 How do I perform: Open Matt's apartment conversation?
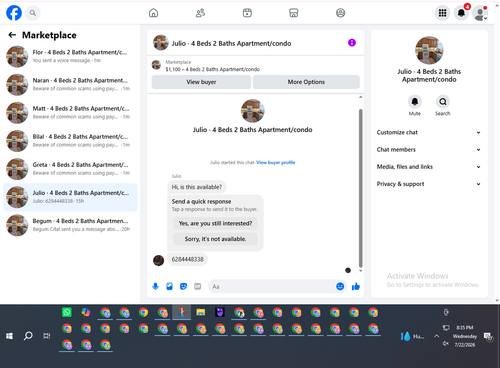coord(70,112)
